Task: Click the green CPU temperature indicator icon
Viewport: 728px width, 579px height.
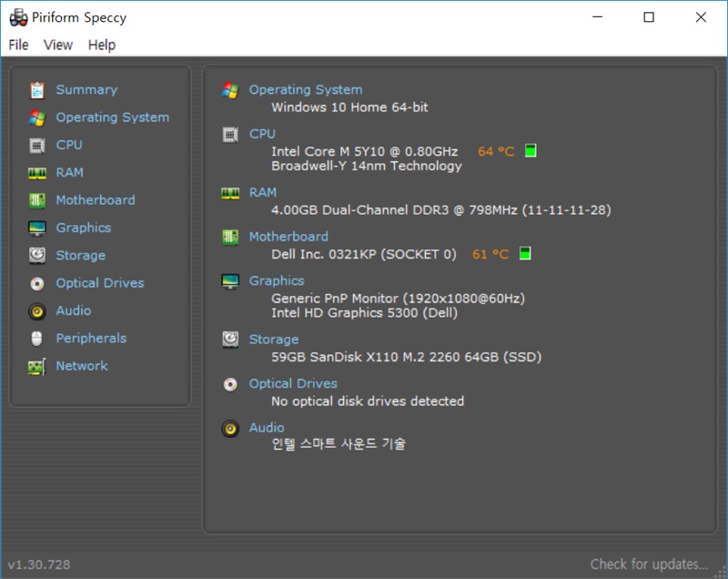Action: 531,150
